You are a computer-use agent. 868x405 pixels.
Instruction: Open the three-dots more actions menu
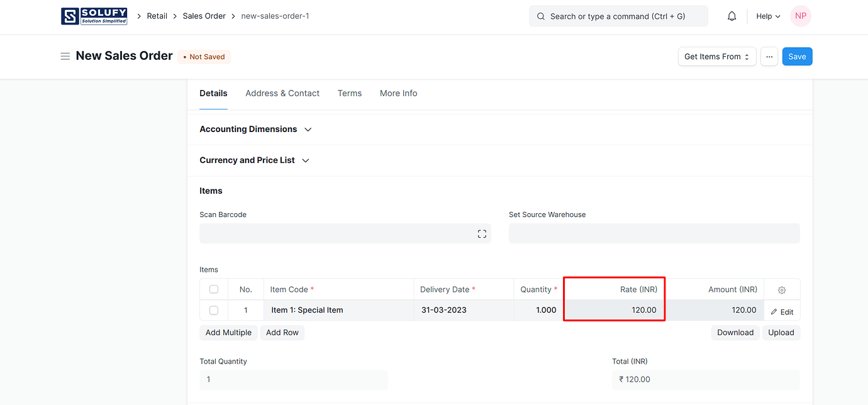coord(769,57)
